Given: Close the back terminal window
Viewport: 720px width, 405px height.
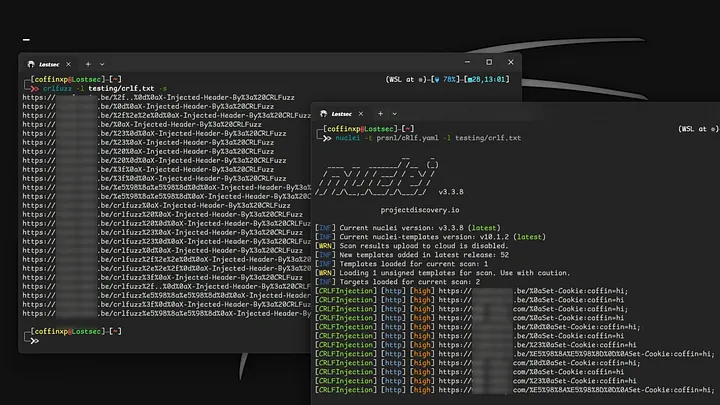Looking at the screenshot, I should [511, 62].
